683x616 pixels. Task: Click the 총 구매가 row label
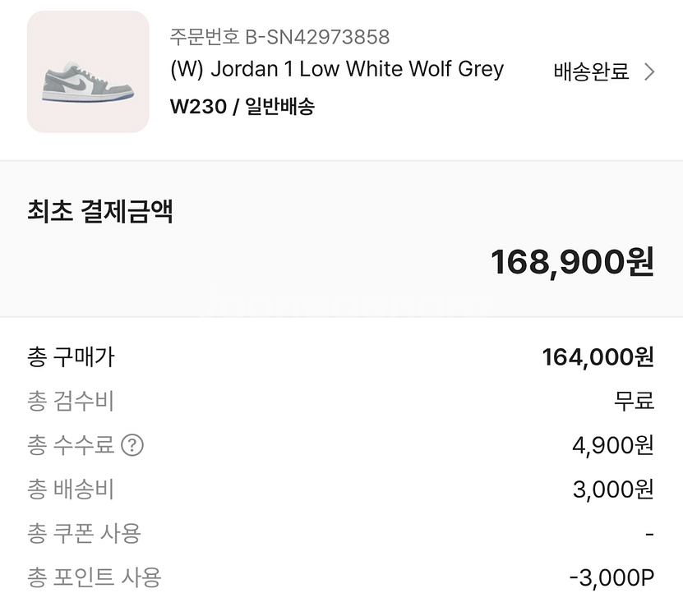point(71,357)
